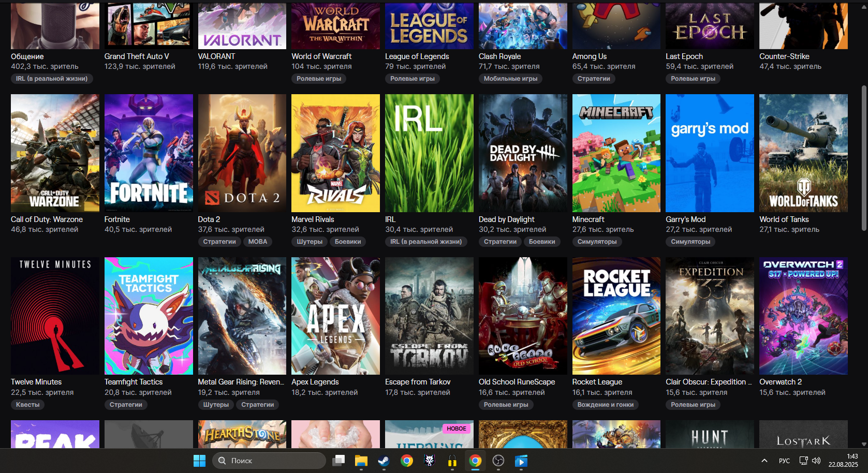Viewport: 868px width, 473px height.
Task: Open the Call of Duty: Warzone cover
Action: pos(55,153)
